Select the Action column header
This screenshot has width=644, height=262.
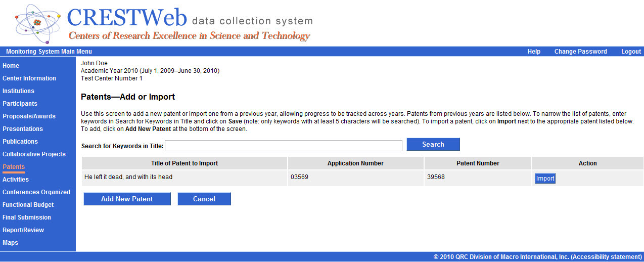[x=588, y=163]
